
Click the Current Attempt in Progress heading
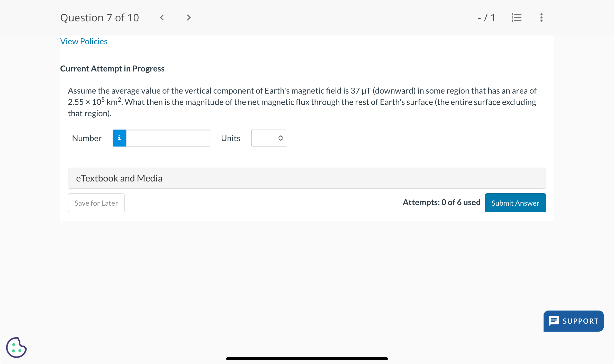tap(112, 69)
